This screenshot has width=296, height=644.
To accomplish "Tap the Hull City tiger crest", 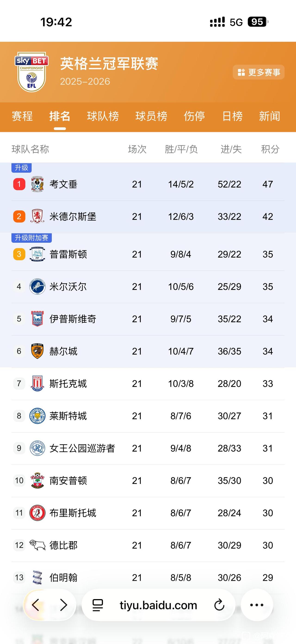I will (x=37, y=351).
